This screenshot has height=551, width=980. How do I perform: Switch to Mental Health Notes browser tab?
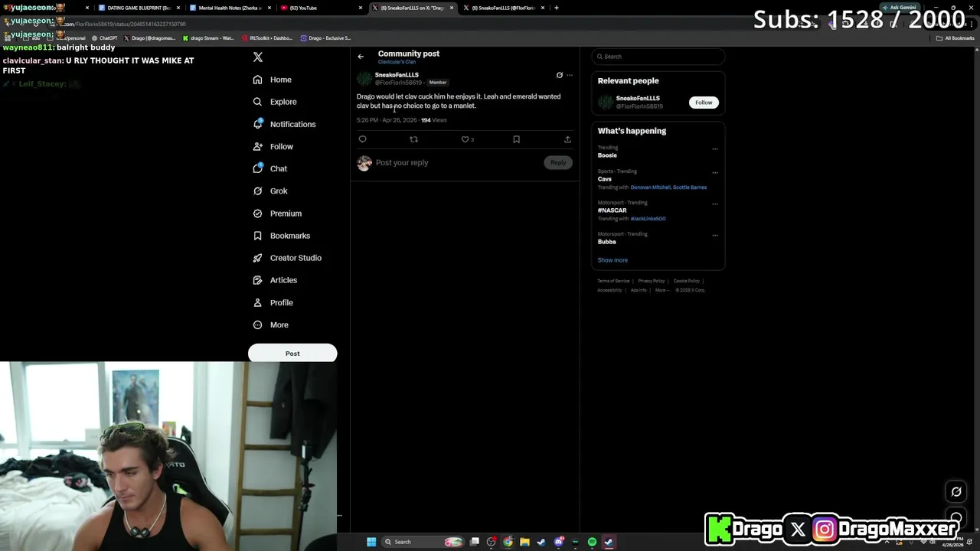(x=230, y=8)
